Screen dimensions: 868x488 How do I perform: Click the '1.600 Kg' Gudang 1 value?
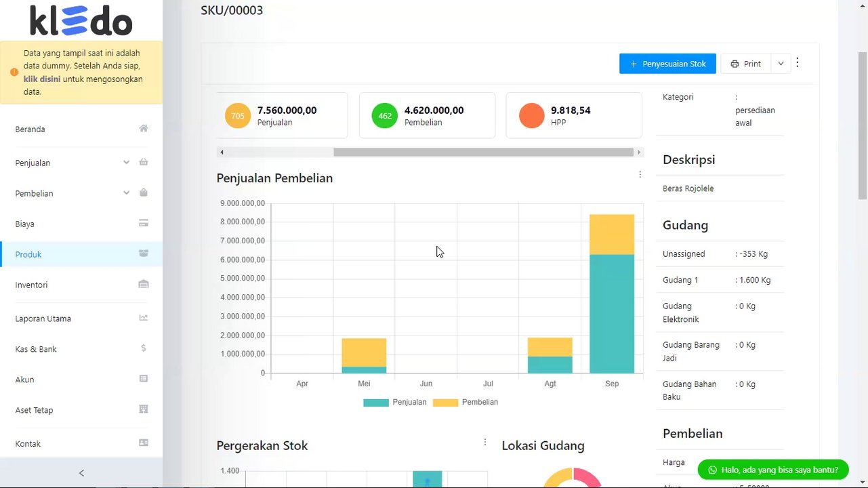(x=755, y=280)
